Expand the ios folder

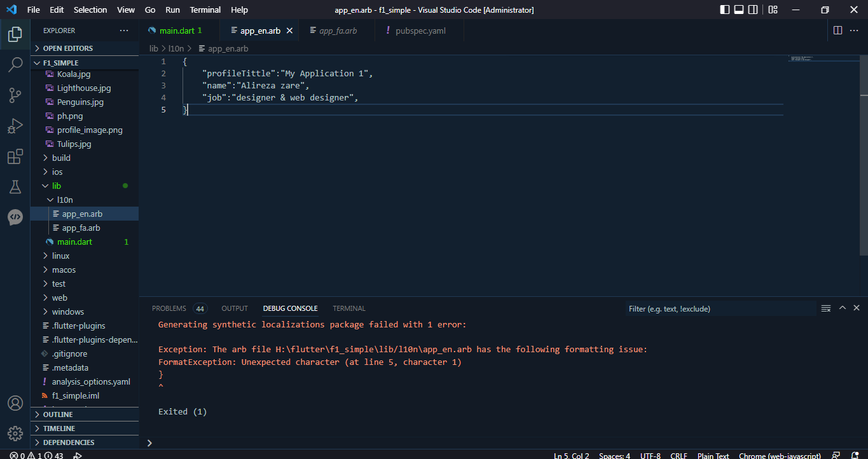pos(85,172)
